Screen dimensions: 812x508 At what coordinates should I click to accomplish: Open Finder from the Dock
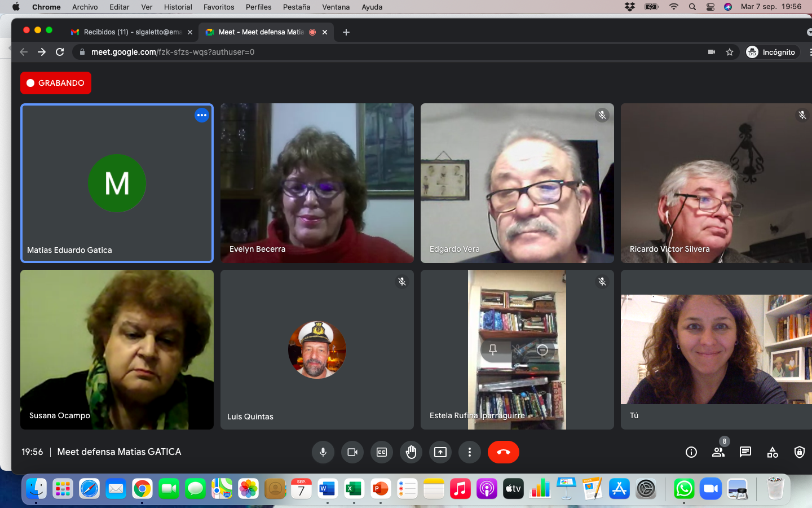click(36, 488)
